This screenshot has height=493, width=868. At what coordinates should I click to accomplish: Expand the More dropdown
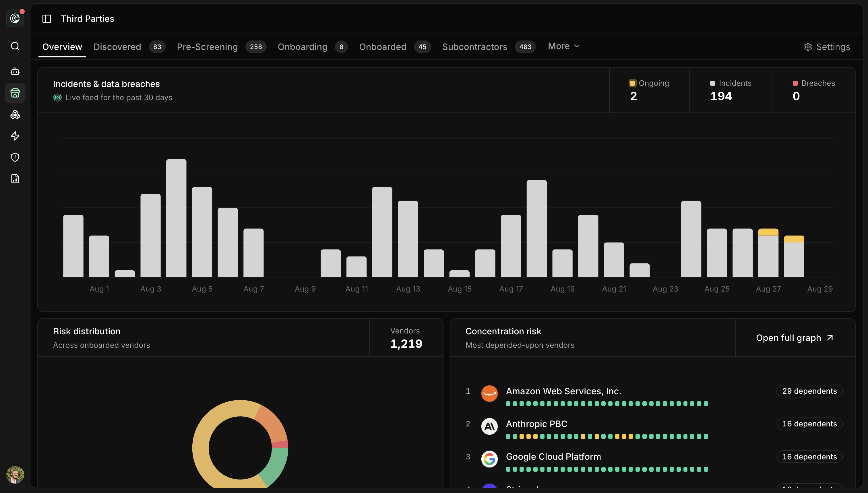click(x=564, y=46)
